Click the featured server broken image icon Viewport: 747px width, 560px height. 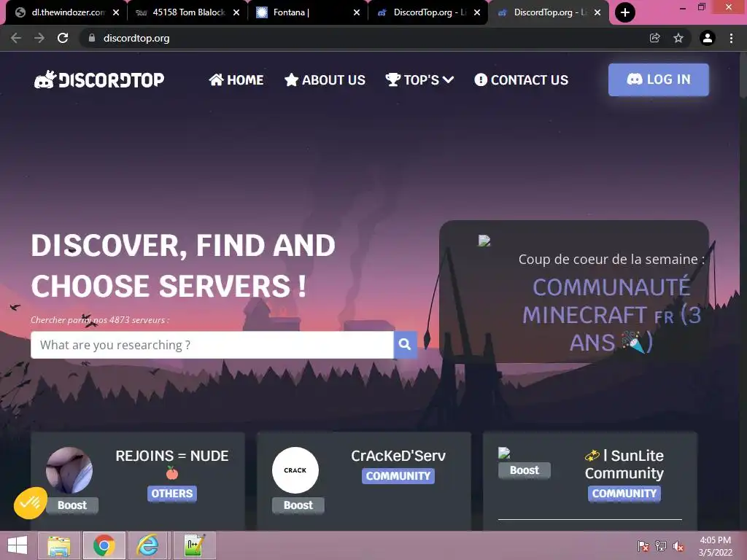coord(484,241)
